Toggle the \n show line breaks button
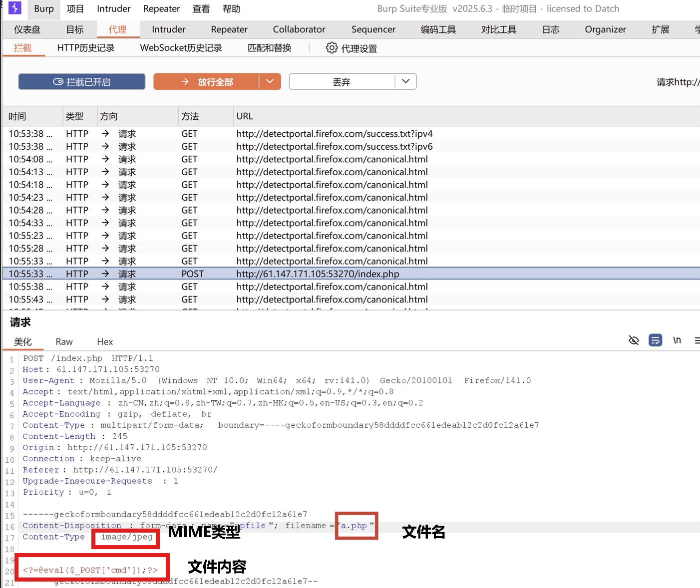The width and height of the screenshot is (700, 588). coord(677,340)
